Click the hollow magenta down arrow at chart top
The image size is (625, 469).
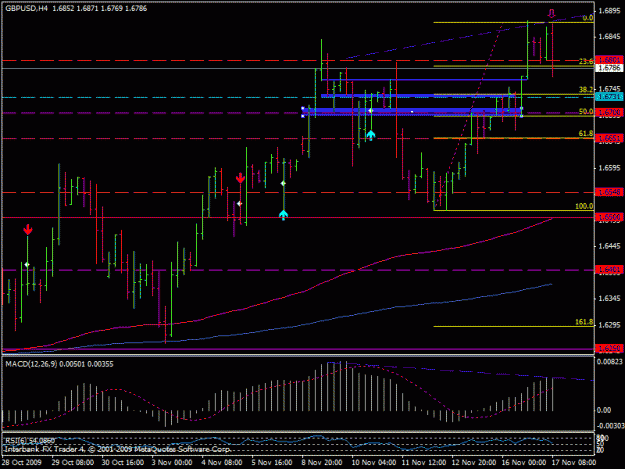pyautogui.click(x=551, y=14)
